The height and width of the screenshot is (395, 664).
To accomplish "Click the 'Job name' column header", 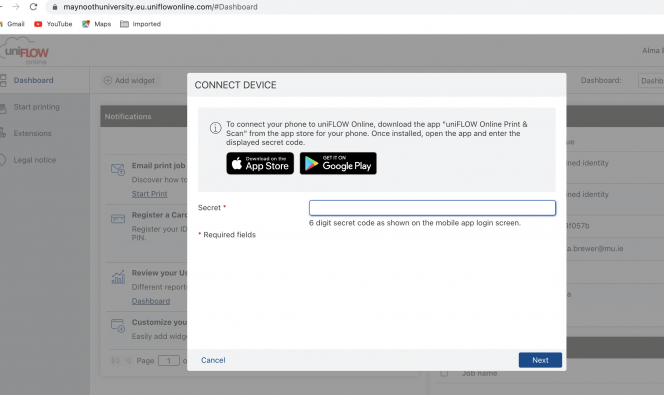I will (x=479, y=373).
